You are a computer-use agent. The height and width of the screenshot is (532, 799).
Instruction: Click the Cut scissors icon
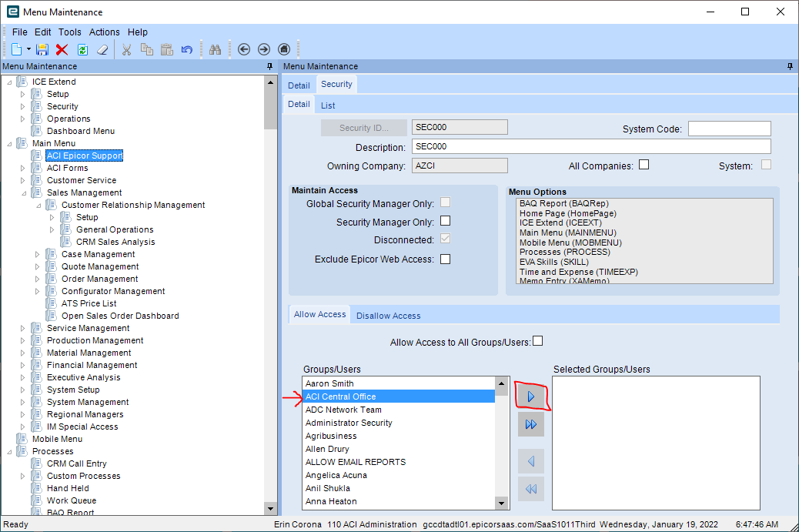coord(127,49)
